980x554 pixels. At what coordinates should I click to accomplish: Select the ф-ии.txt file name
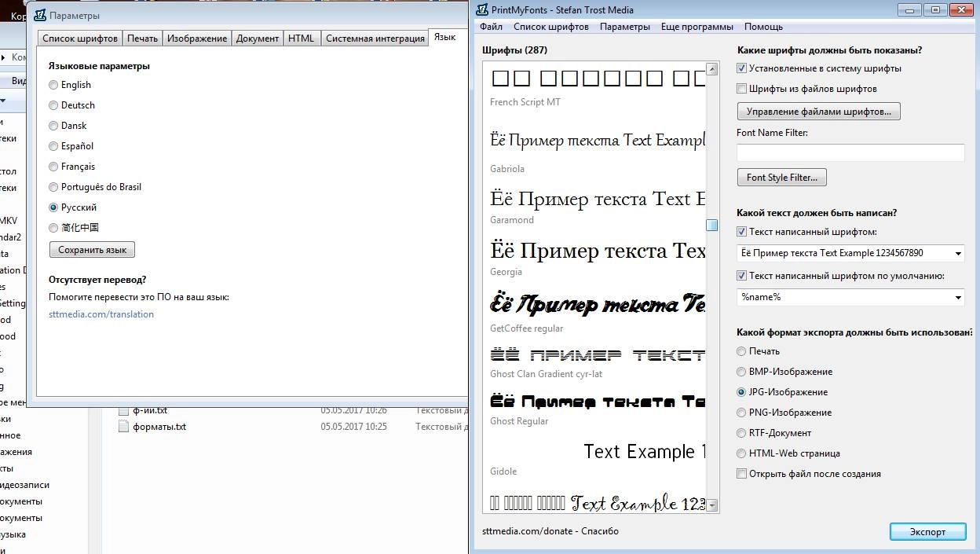[x=150, y=409]
